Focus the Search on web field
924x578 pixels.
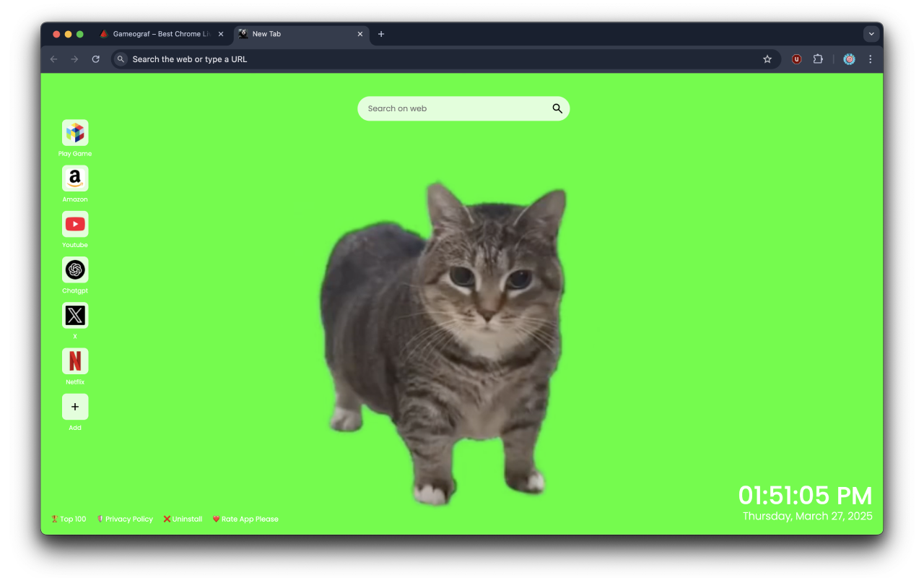pos(463,108)
